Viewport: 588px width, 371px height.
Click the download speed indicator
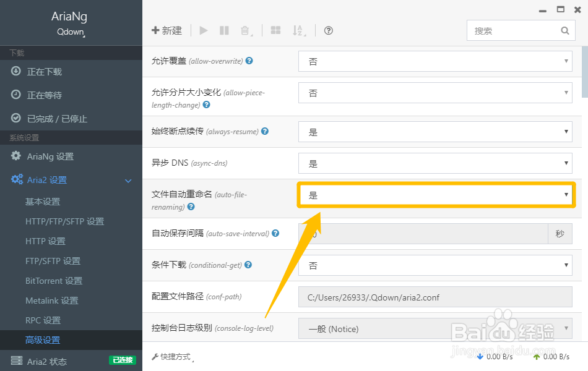click(495, 357)
